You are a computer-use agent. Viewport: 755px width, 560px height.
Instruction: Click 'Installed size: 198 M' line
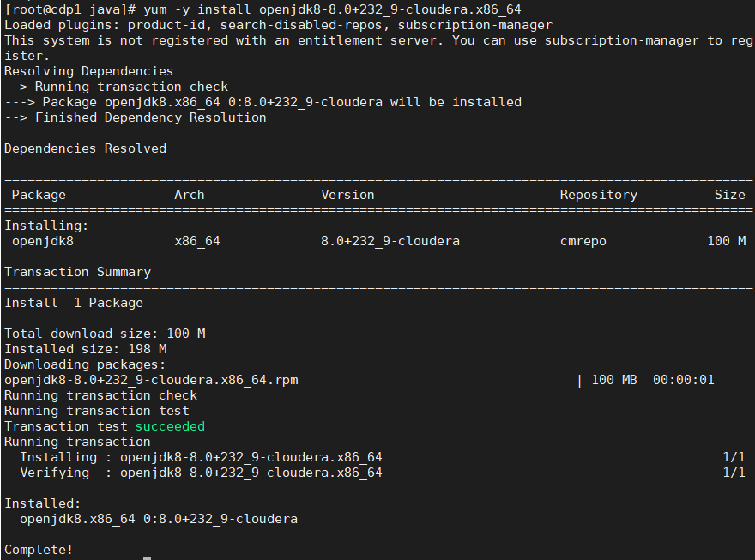tap(86, 349)
